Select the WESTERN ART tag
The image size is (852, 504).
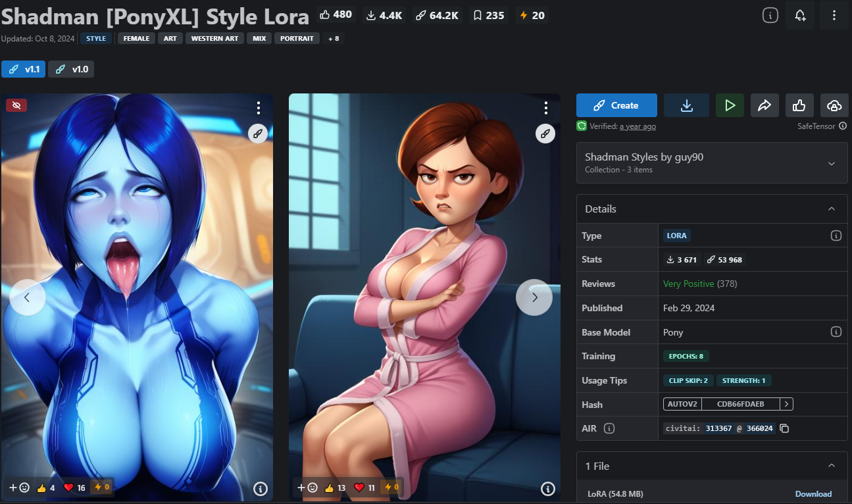(214, 38)
